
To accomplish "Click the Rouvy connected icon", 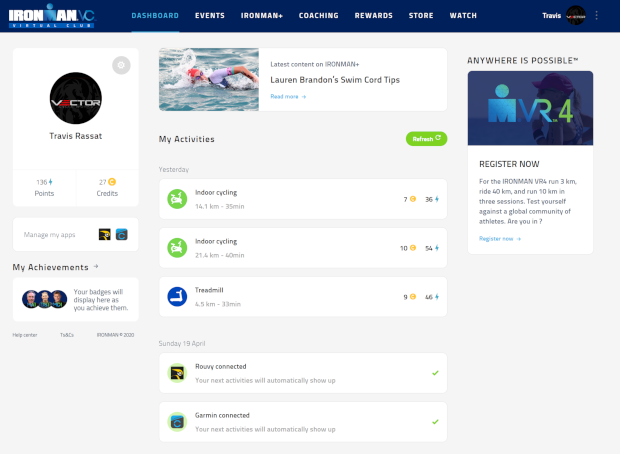I will pyautogui.click(x=176, y=373).
